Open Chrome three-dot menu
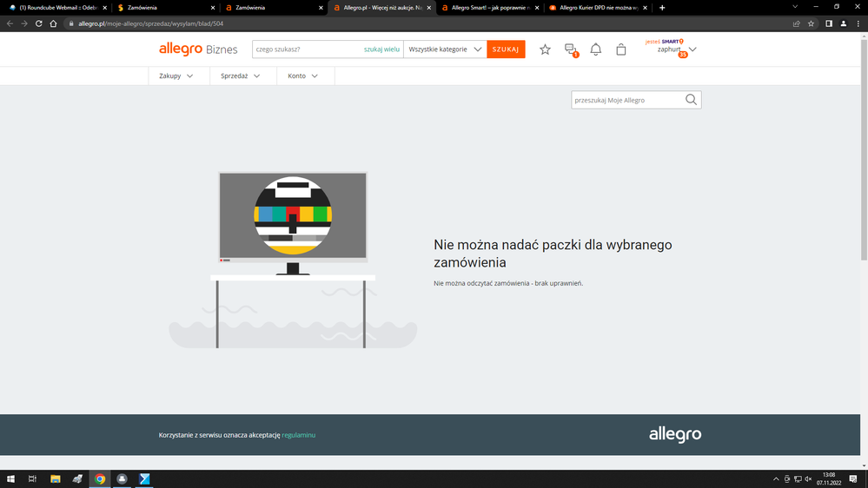 tap(858, 23)
